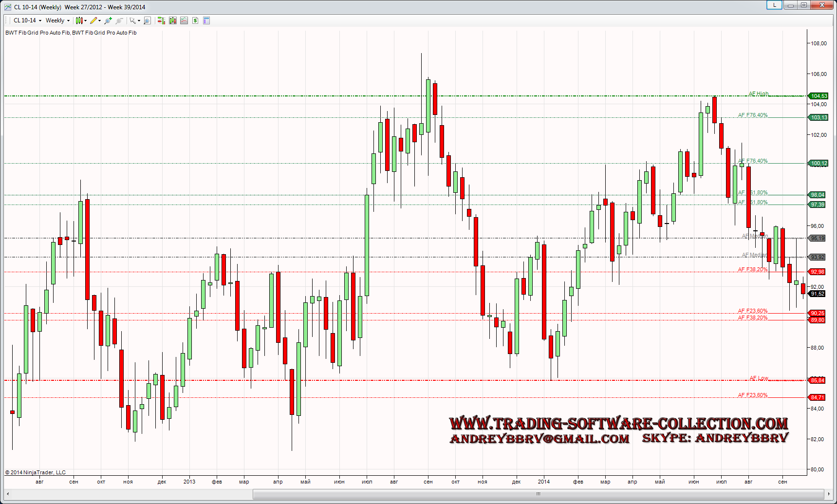Click the 104,53 AF High price marker
Viewport: 837px width, 504px height.
818,96
